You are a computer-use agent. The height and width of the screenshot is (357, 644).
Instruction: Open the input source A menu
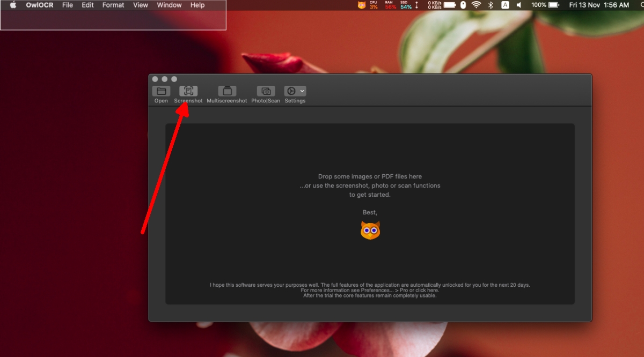click(x=505, y=5)
